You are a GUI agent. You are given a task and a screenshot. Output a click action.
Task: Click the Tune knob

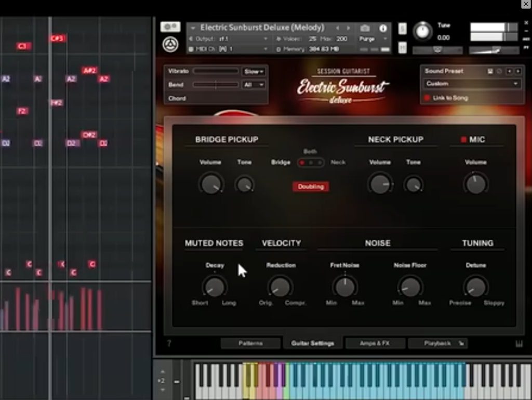[422, 31]
